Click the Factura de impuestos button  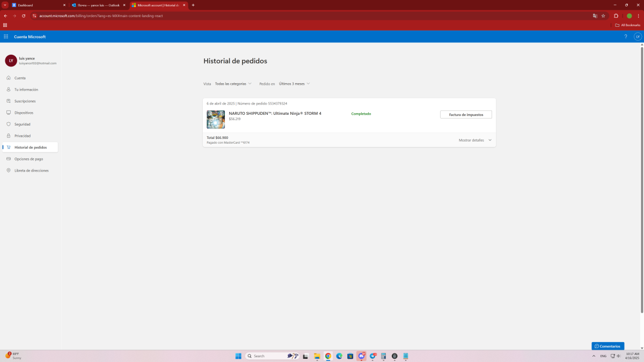pos(466,114)
